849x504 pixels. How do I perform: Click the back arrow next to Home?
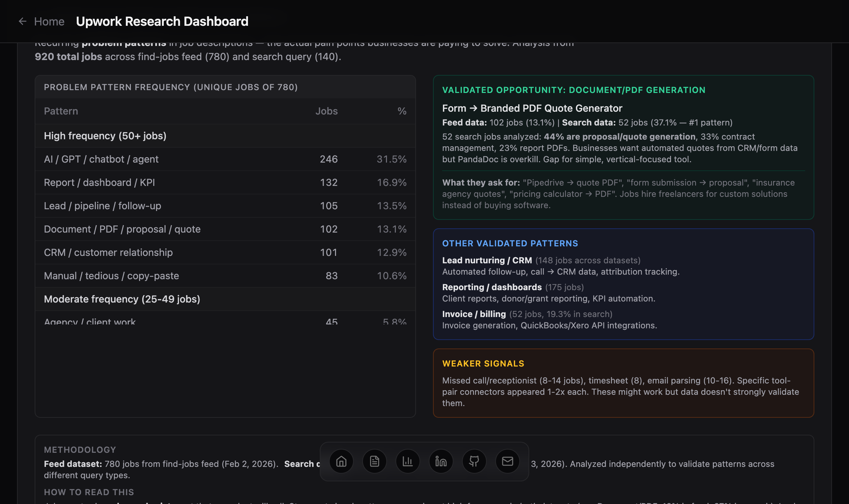click(x=23, y=22)
